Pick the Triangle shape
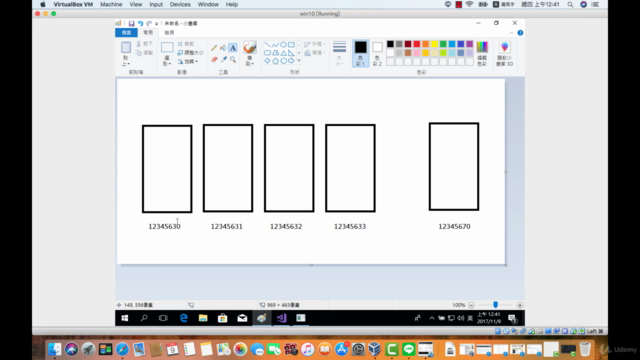This screenshot has height=360, width=640. click(283, 53)
